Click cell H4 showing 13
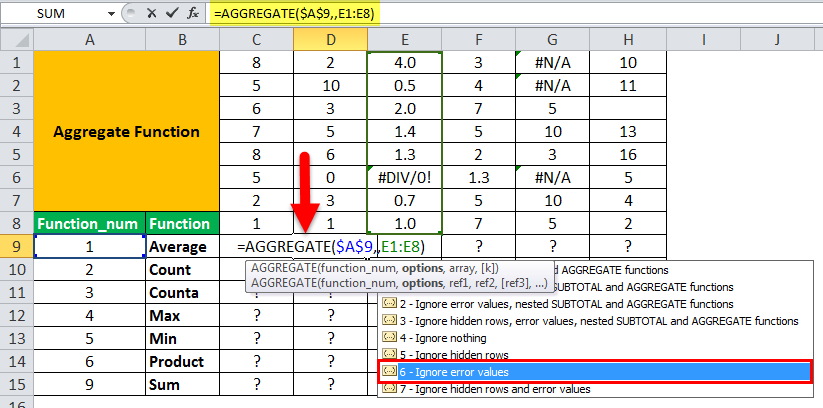823x408 pixels. (628, 131)
